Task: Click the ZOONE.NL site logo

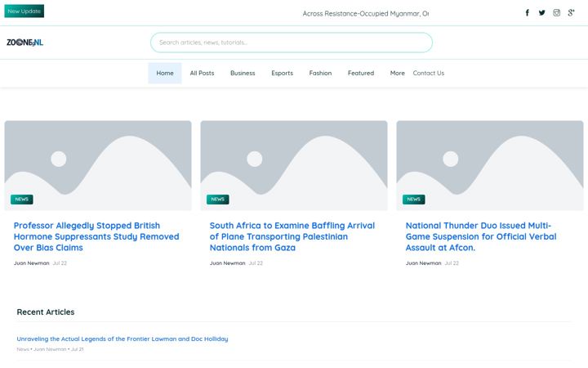Action: point(24,43)
